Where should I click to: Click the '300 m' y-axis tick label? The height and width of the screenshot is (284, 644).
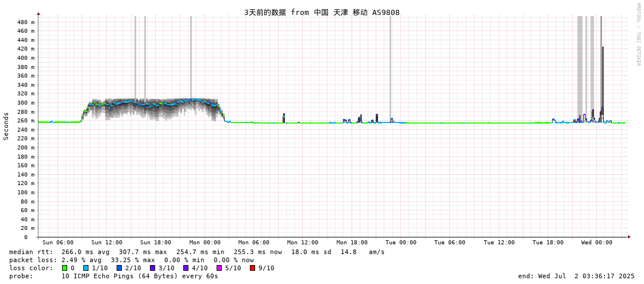[26, 103]
